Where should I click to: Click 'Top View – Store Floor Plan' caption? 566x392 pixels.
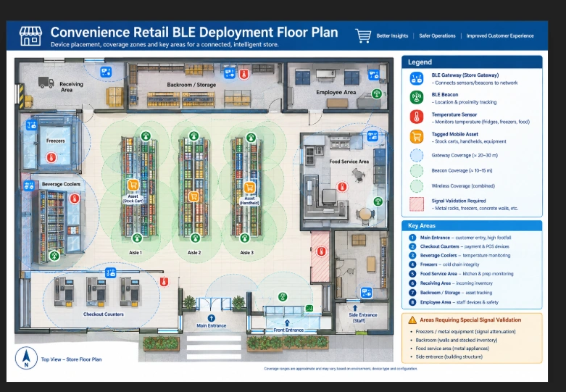pos(71,359)
